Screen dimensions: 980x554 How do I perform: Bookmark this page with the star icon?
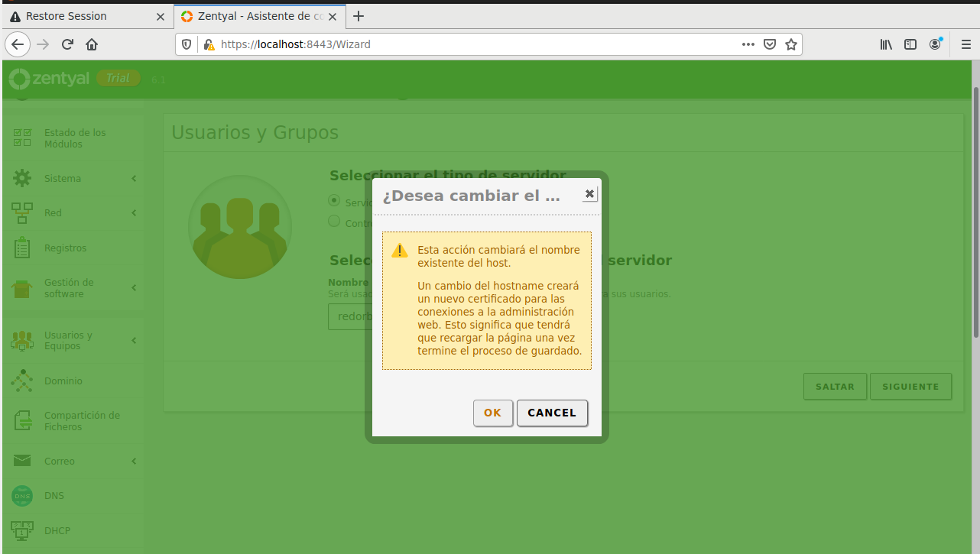791,44
